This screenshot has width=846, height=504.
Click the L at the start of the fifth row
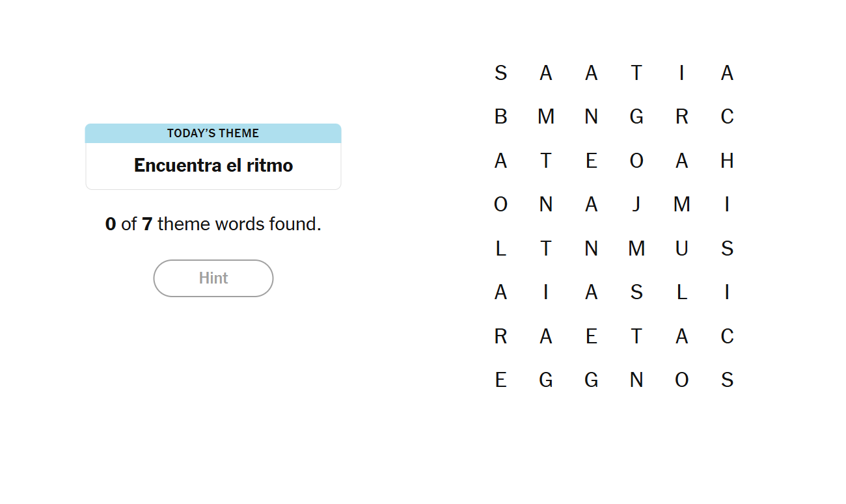500,248
